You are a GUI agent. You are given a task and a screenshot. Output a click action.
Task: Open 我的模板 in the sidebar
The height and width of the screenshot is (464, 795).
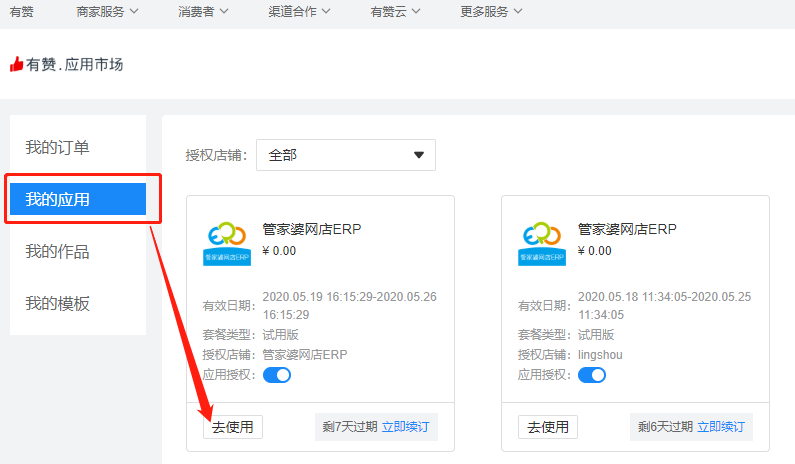click(x=78, y=304)
